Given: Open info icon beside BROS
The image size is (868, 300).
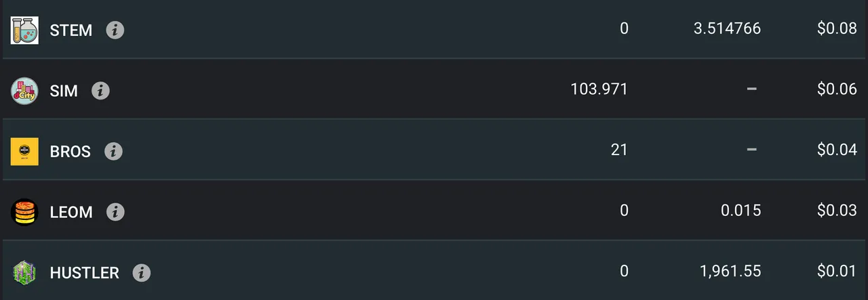Looking at the screenshot, I should pyautogui.click(x=113, y=151).
